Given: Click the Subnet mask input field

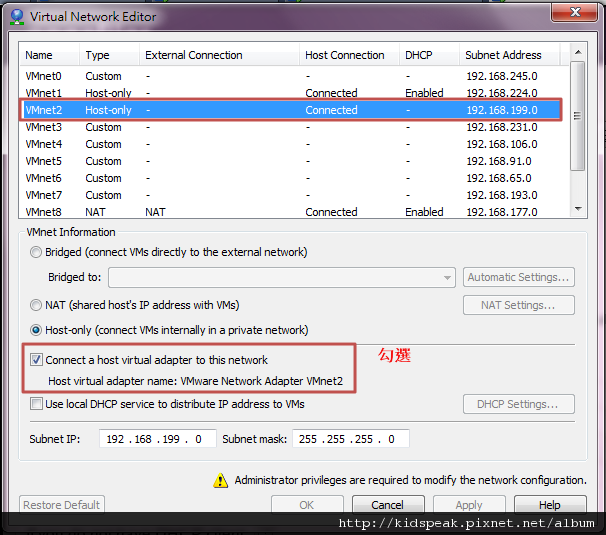Looking at the screenshot, I should [351, 439].
